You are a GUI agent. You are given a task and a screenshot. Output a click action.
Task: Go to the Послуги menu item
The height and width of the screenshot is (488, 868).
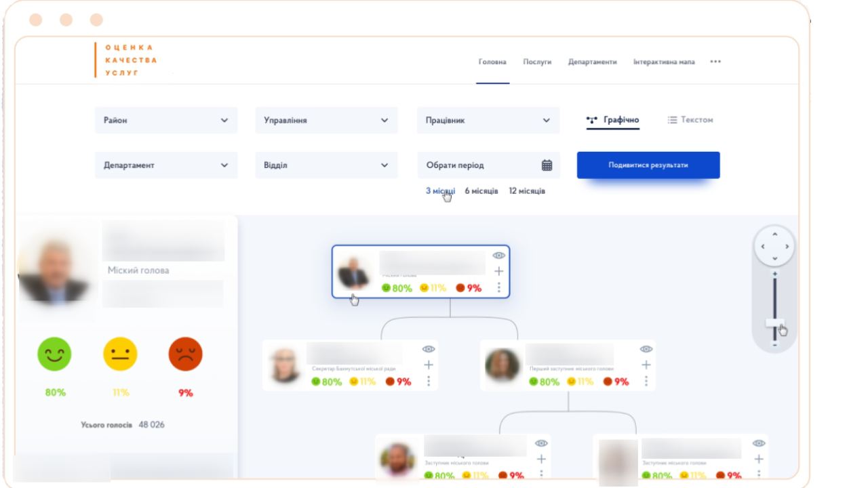(537, 62)
